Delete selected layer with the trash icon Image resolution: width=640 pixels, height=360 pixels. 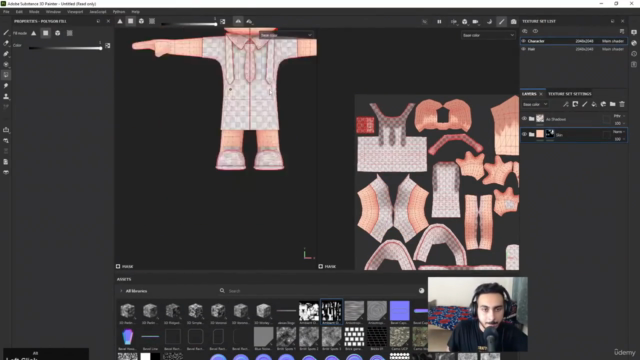point(622,104)
